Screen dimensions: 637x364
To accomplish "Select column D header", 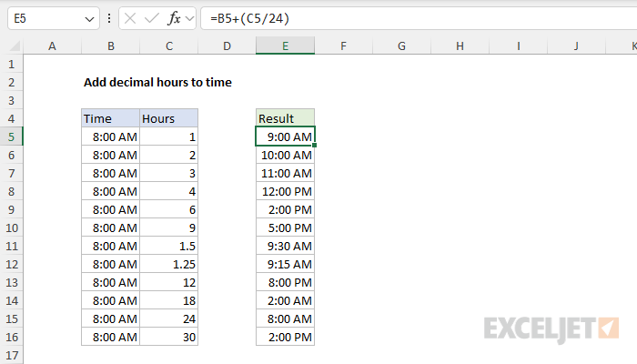I will pyautogui.click(x=227, y=45).
